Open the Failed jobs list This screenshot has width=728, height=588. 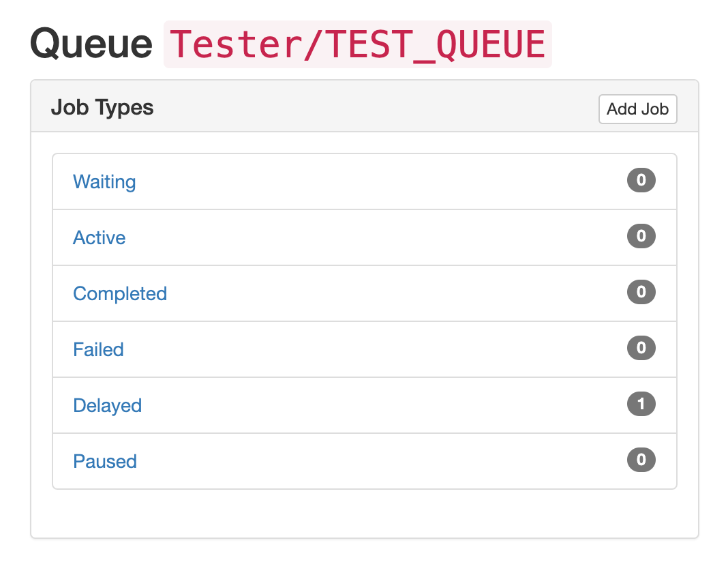coord(98,349)
